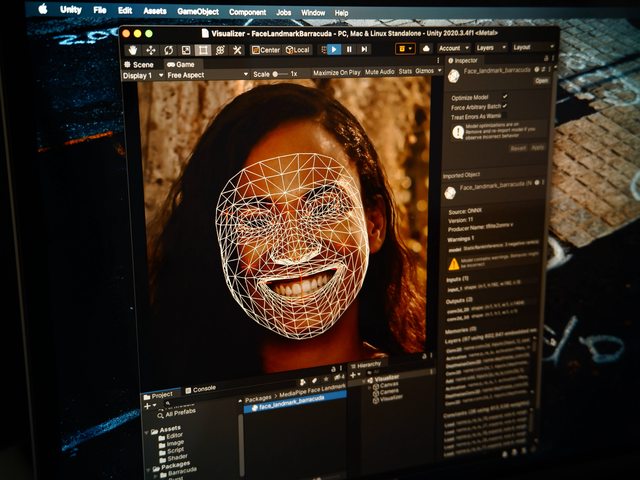
Task: Open the Layers dropdown
Action: [491, 48]
